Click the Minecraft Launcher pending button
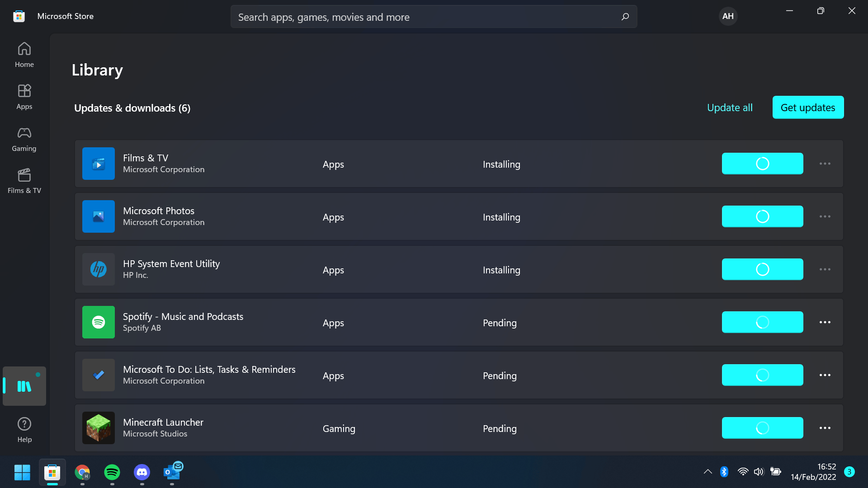Screen dimensions: 868x488 [x=763, y=428]
